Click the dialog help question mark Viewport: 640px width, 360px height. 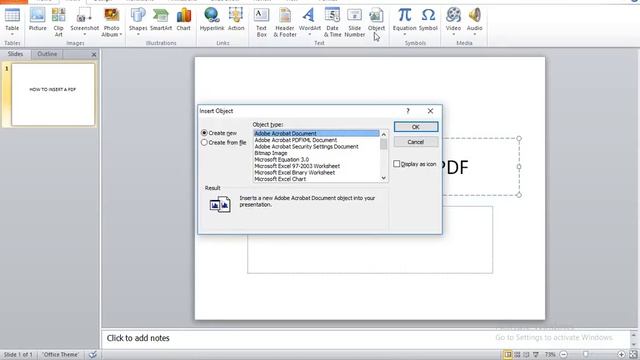coord(407,111)
